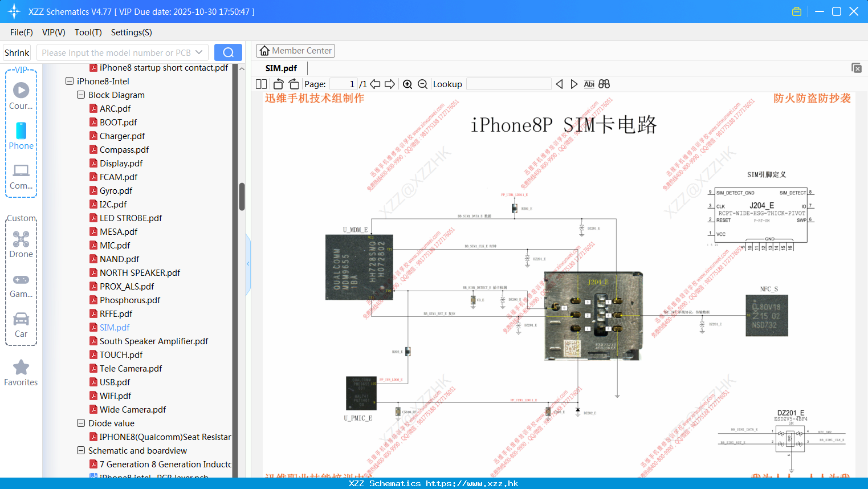Find previous lookup result
The width and height of the screenshot is (868, 489).
pos(559,84)
